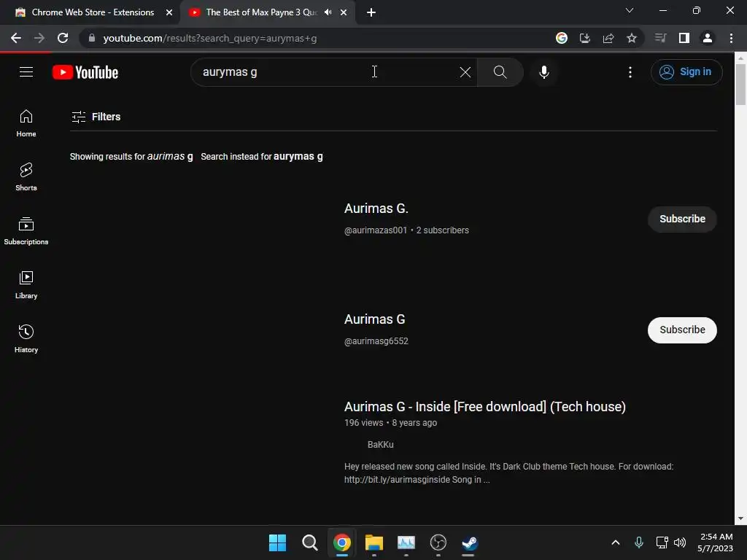Viewport: 747px width, 560px height.
Task: Click "196 views" text
Action: (363, 423)
